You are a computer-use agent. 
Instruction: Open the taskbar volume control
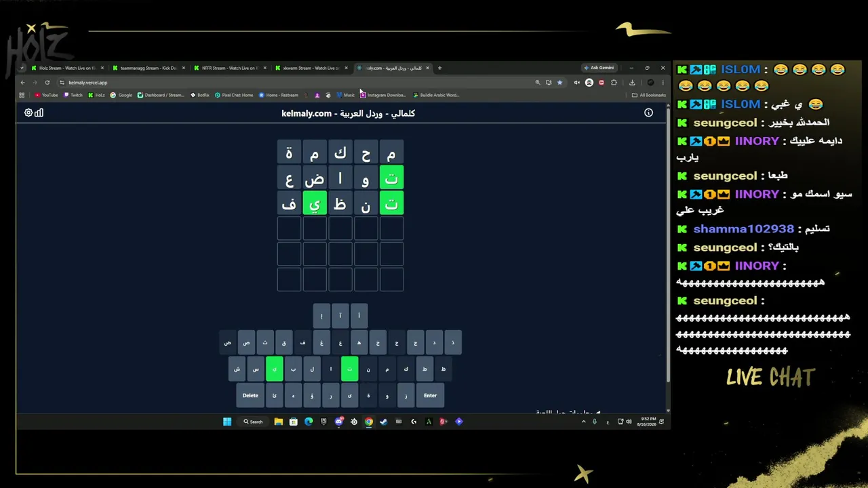point(629,422)
